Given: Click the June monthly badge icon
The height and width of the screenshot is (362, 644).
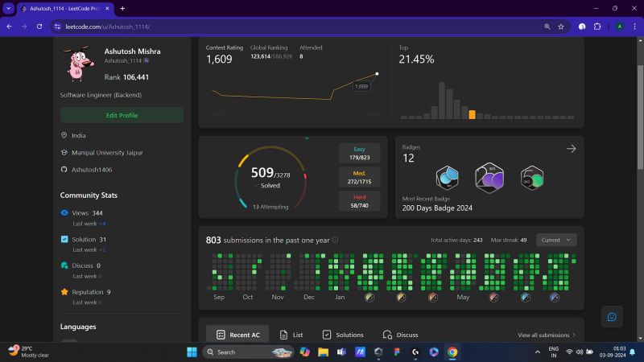Looking at the screenshot, I should [493, 297].
